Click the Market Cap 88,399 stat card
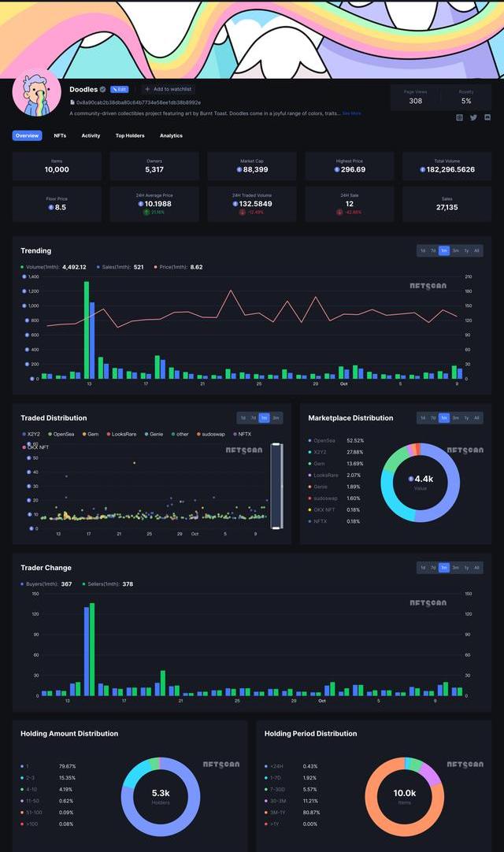This screenshot has height=852, width=504. click(252, 165)
